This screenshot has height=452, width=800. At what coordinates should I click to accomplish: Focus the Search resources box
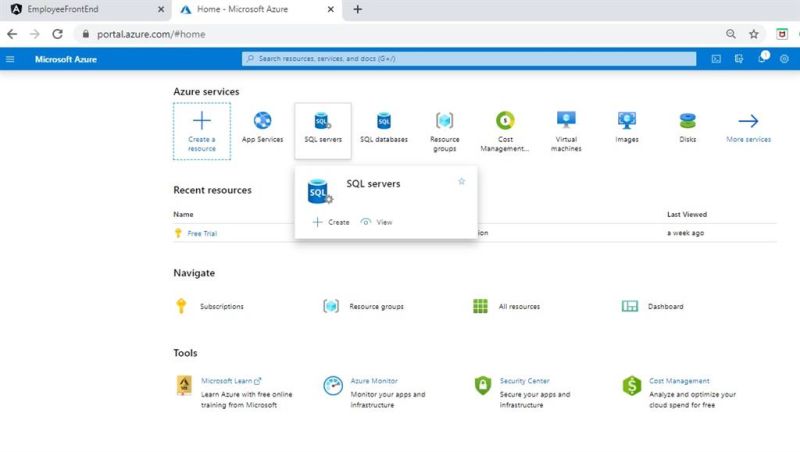click(x=469, y=59)
